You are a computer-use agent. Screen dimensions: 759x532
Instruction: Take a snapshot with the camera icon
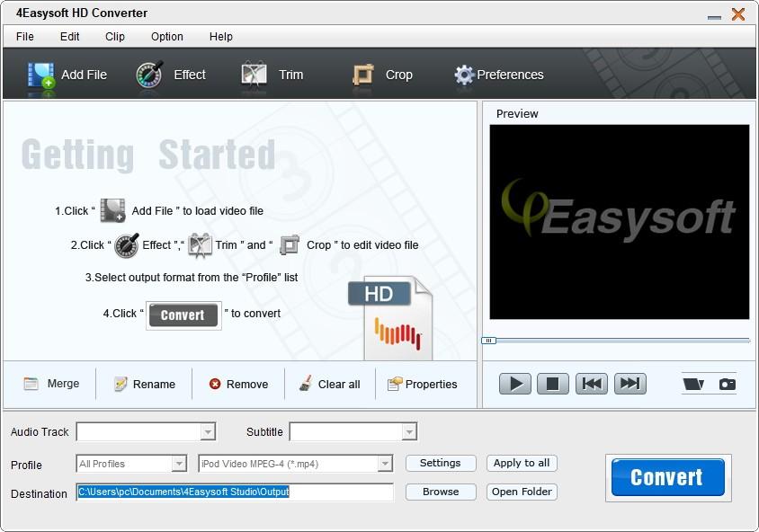(x=727, y=385)
